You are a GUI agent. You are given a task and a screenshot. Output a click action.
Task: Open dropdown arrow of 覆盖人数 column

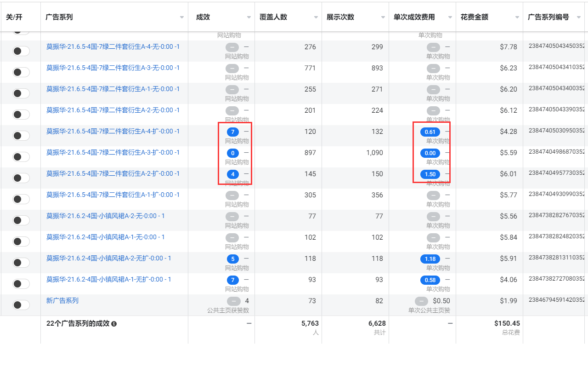(x=316, y=17)
